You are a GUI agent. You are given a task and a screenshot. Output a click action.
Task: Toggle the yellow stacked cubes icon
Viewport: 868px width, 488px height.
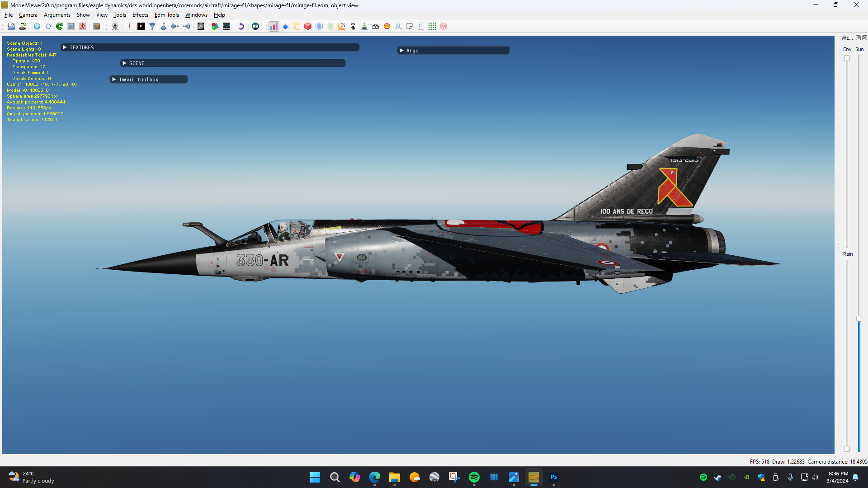click(x=297, y=26)
